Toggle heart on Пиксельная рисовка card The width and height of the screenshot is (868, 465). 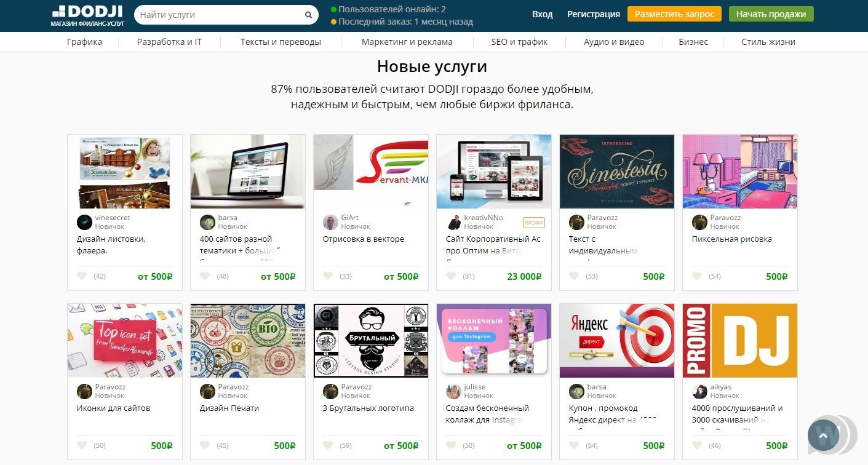tap(697, 276)
